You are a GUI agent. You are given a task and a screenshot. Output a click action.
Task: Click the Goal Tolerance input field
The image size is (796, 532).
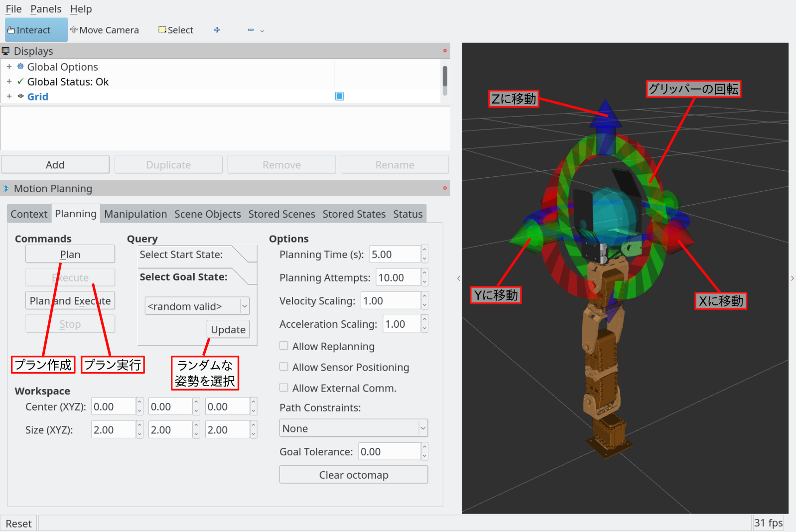390,451
